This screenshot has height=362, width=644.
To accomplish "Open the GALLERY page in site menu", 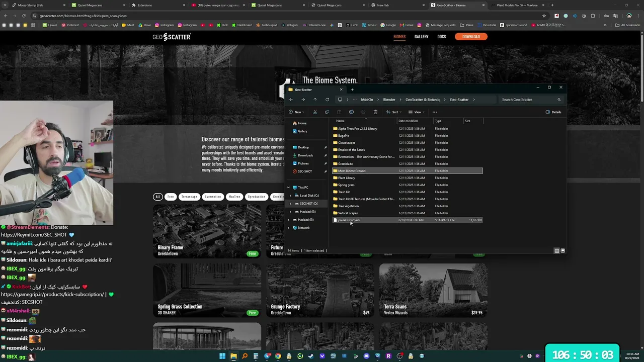I will coord(422,37).
